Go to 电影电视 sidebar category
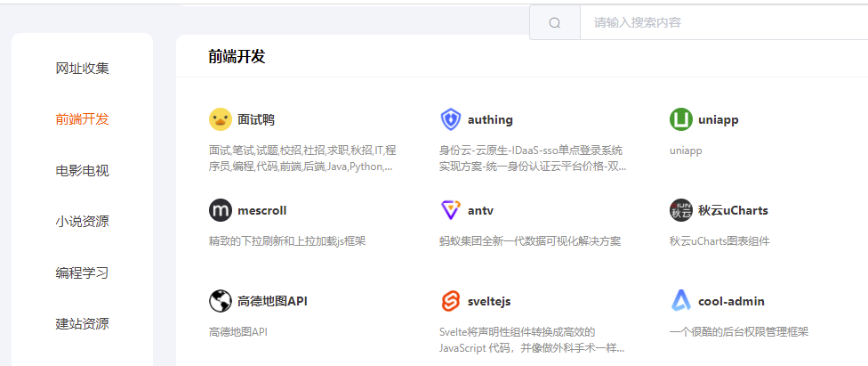Image resolution: width=868 pixels, height=366 pixels. (83, 170)
